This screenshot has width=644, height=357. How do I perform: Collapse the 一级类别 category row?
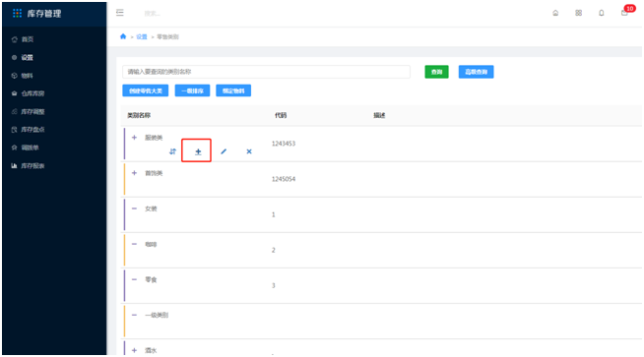[134, 315]
